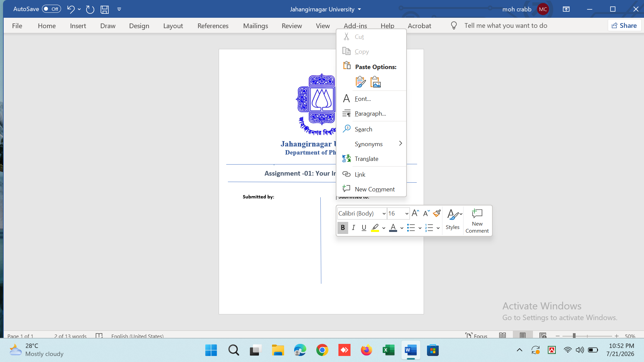Image resolution: width=644 pixels, height=362 pixels.
Task: Apply bullet list from mini toolbar
Action: [411, 228]
